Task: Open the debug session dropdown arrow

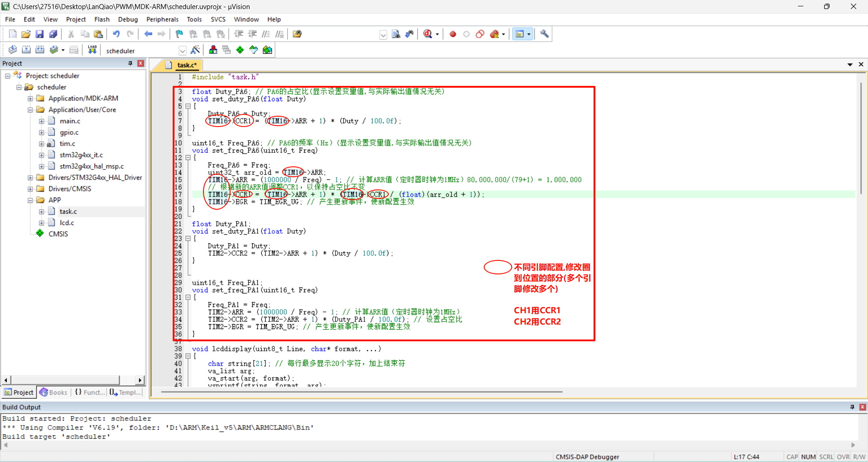Action: 437,34
